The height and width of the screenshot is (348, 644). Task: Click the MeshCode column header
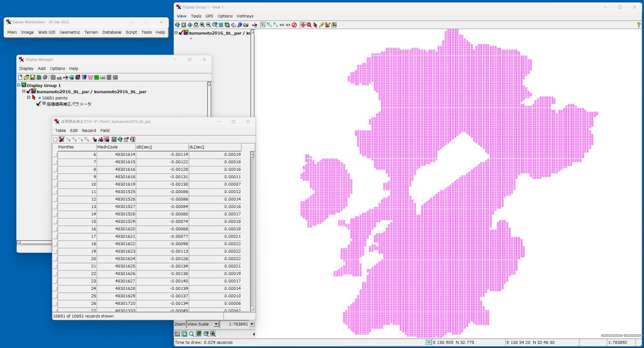tap(116, 147)
